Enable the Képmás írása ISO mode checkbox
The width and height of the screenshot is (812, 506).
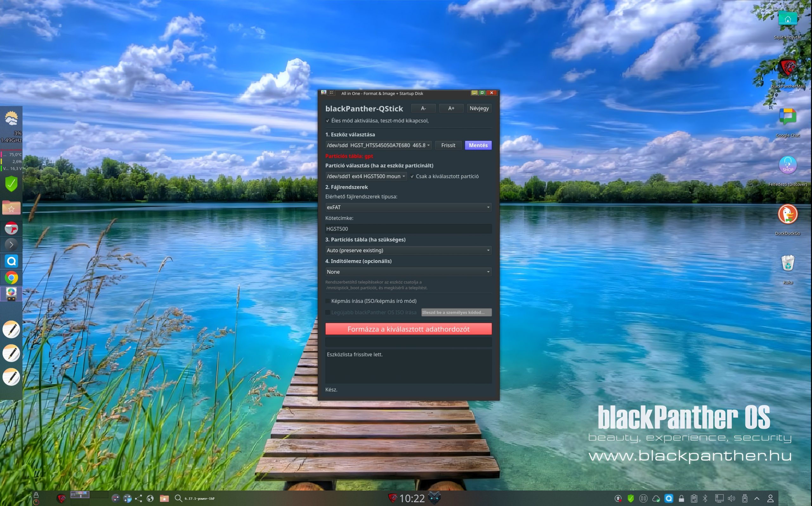328,301
